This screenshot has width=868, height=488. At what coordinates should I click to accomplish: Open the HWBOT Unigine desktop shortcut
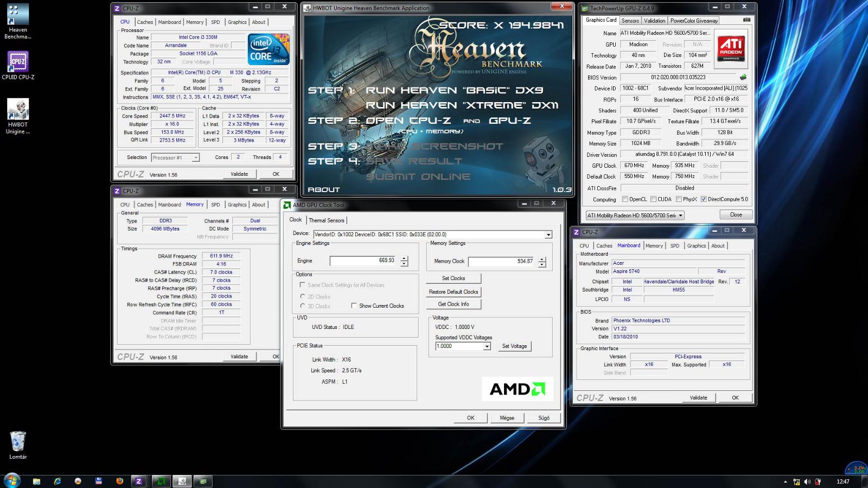tap(17, 116)
